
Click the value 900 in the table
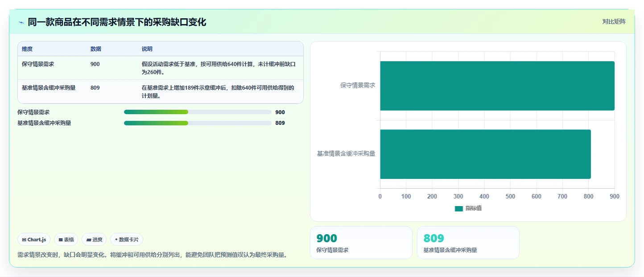click(x=95, y=64)
